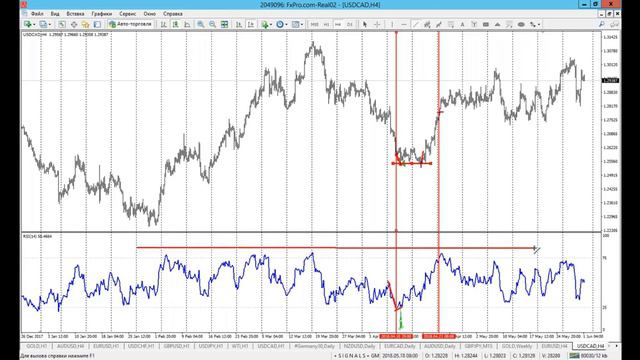Toggle the Market Watch window icon

pyautogui.click(x=62, y=24)
